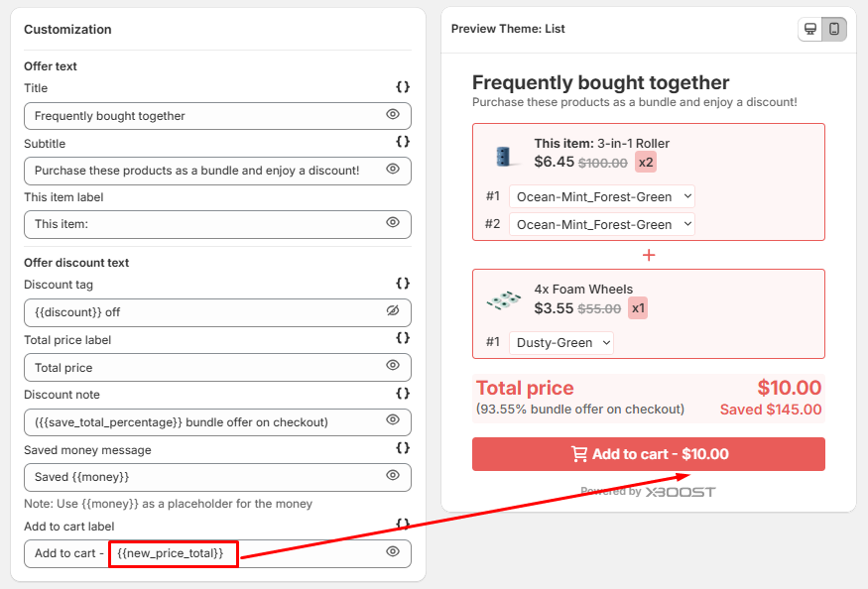Click the Subtitle text input field
Viewport: 868px width, 589px height.
[x=198, y=171]
